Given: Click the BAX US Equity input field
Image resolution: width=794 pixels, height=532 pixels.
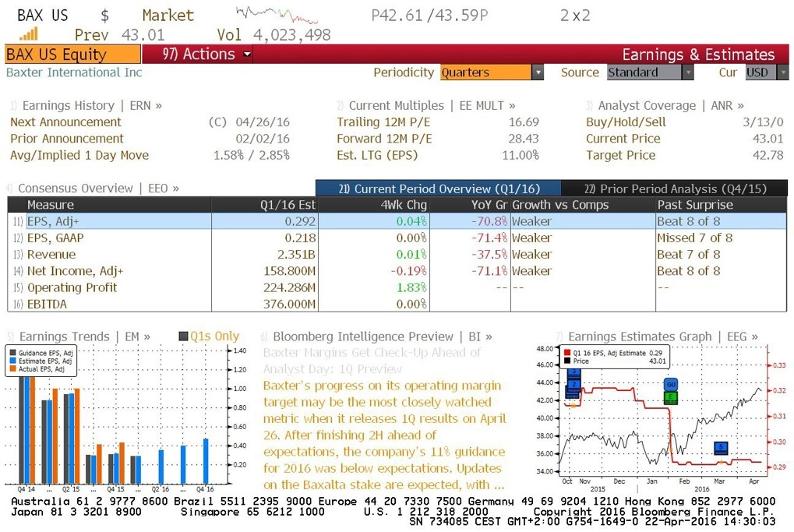Looking at the screenshot, I should point(72,55).
